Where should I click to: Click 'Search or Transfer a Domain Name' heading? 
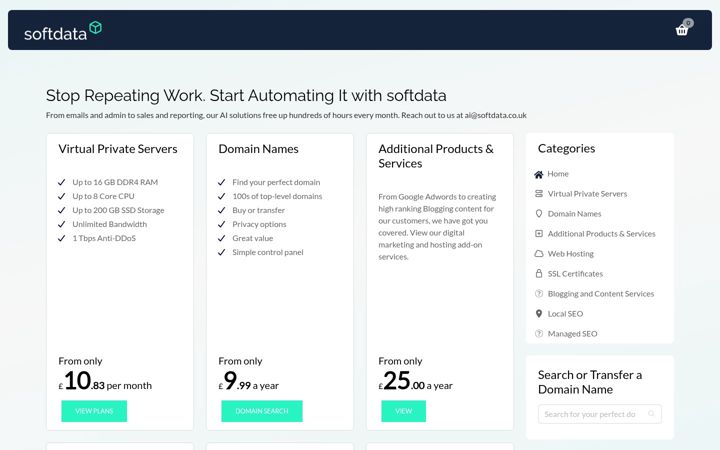590,382
